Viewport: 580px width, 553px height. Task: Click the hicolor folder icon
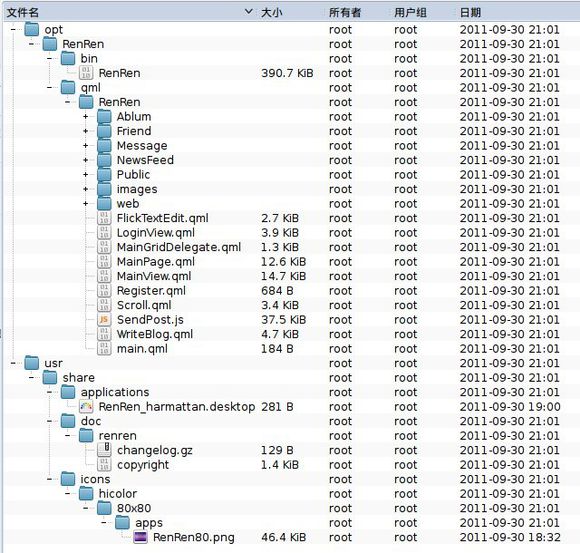(86, 493)
